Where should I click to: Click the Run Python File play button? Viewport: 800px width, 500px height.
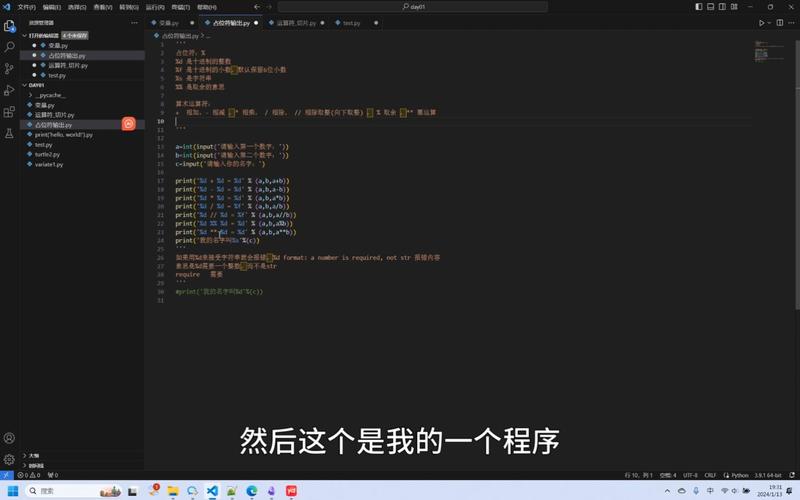pyautogui.click(x=761, y=23)
